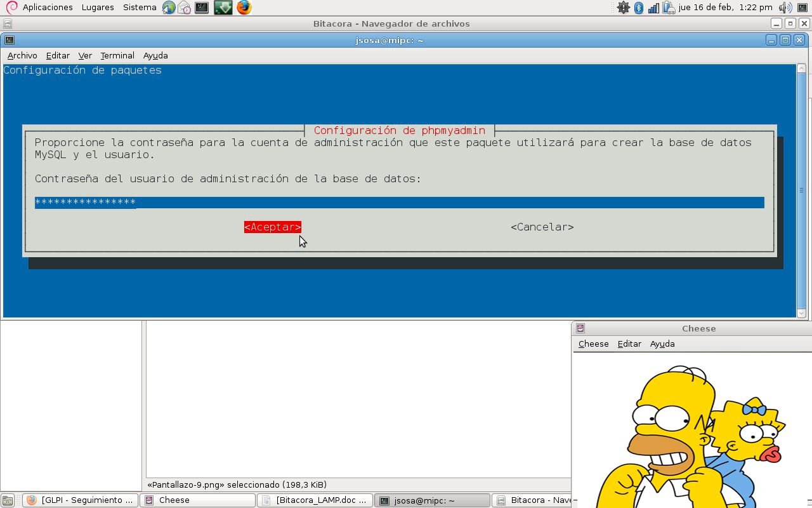Image resolution: width=812 pixels, height=508 pixels.
Task: Minimize the Bitacora file browser window
Action: 776,23
